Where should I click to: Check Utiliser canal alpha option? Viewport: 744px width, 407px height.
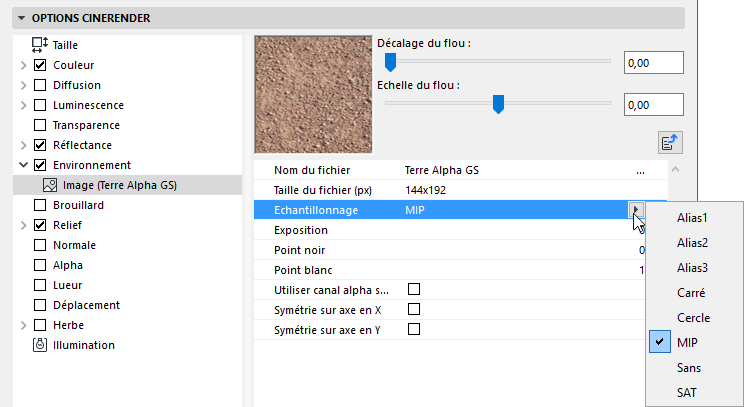[x=414, y=289]
